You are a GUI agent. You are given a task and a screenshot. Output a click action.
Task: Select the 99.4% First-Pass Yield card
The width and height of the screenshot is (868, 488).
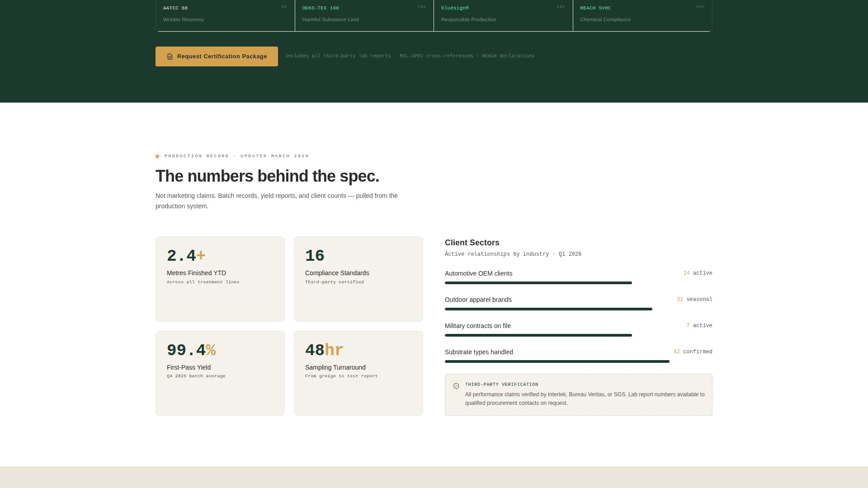220,373
